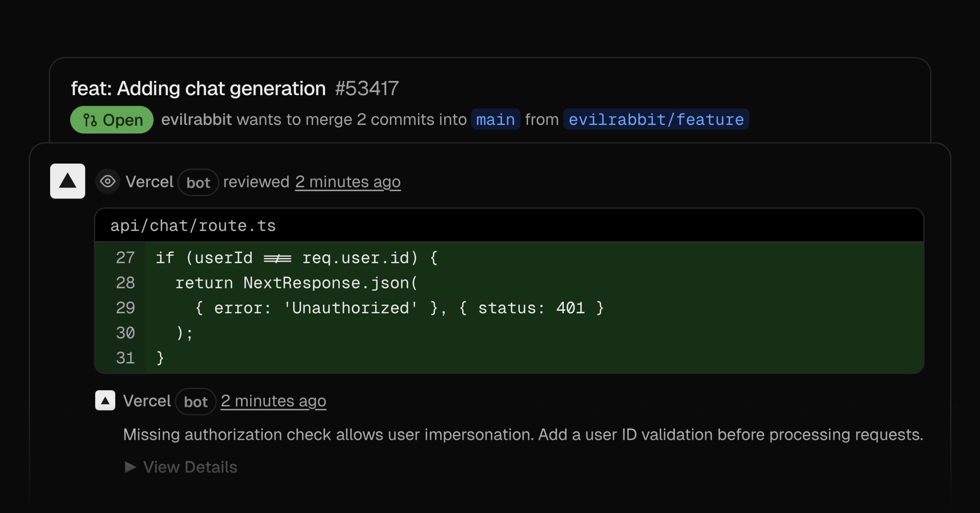Toggle the Open status badge
This screenshot has height=513, width=980.
(111, 119)
